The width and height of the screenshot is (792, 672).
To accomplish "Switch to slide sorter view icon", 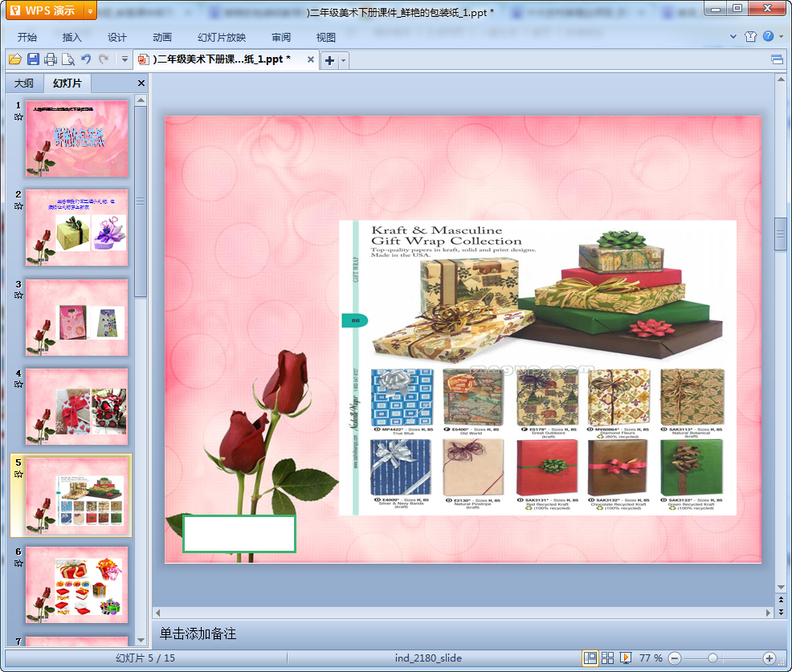I will (607, 658).
